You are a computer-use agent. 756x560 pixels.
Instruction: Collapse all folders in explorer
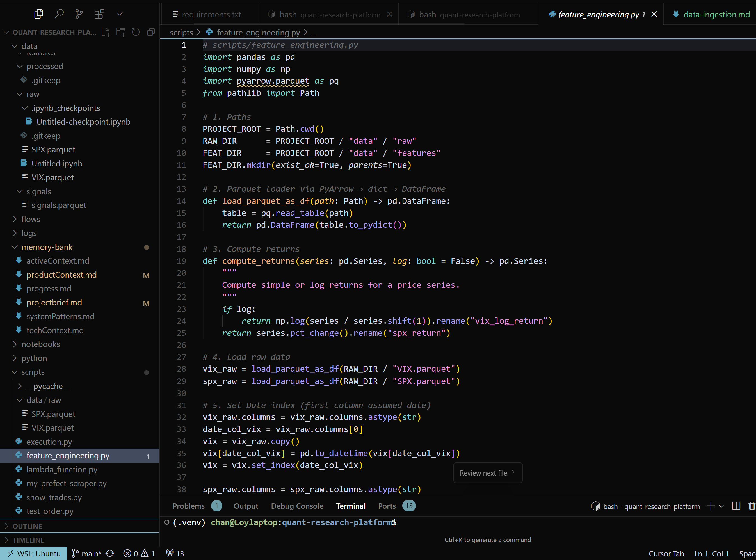pyautogui.click(x=151, y=32)
